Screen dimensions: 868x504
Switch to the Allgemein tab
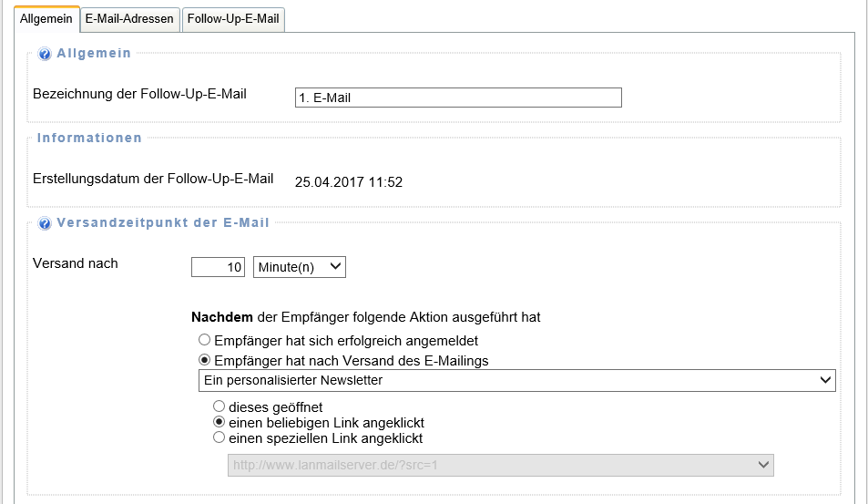click(x=46, y=19)
